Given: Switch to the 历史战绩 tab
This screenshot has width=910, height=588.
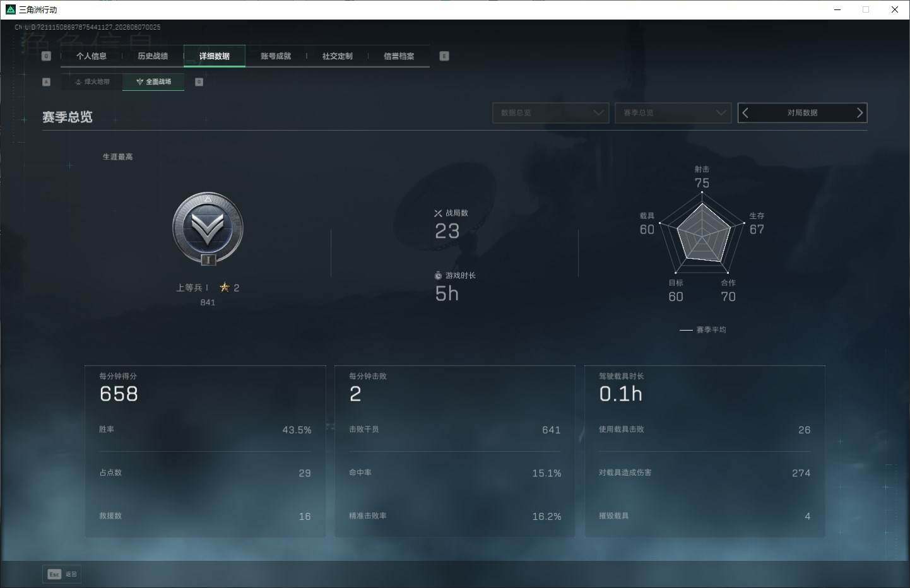Looking at the screenshot, I should point(153,56).
